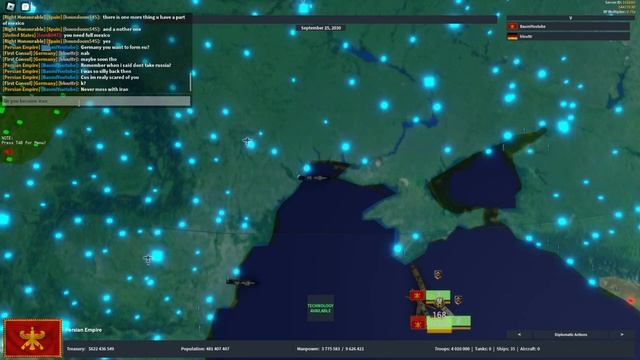Select the warship off the Bulgarian coast
640x360 pixels.
242,282
